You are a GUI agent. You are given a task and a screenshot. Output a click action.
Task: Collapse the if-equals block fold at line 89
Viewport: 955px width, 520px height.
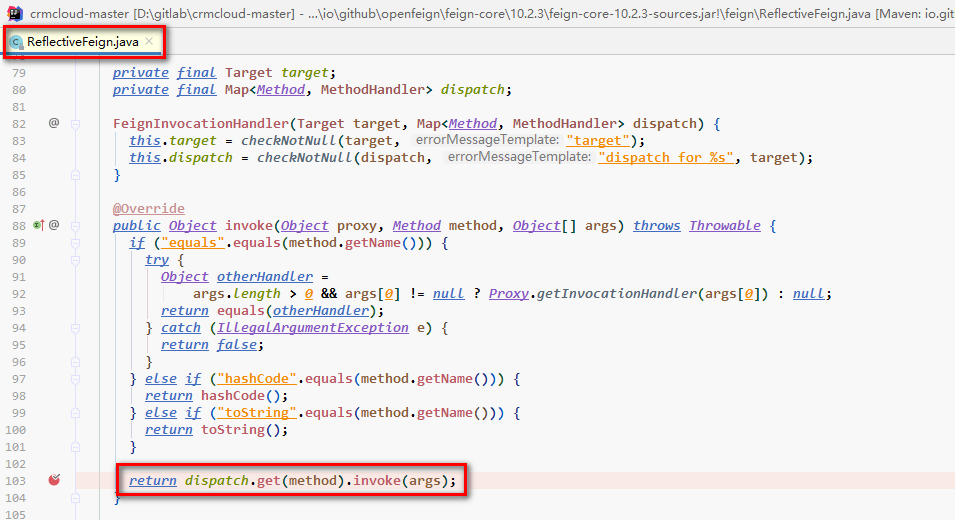pos(76,243)
